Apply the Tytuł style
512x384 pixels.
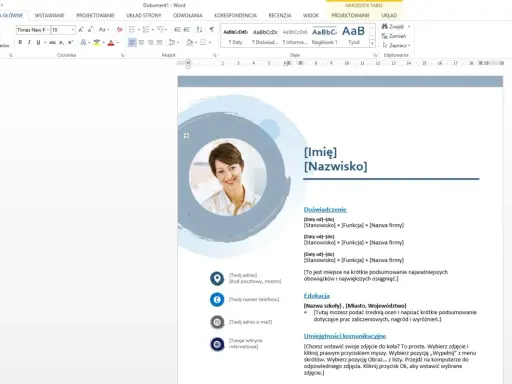354,36
